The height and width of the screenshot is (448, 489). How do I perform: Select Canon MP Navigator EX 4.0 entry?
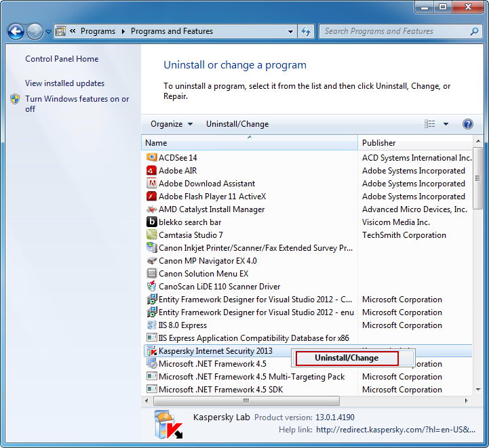(208, 261)
